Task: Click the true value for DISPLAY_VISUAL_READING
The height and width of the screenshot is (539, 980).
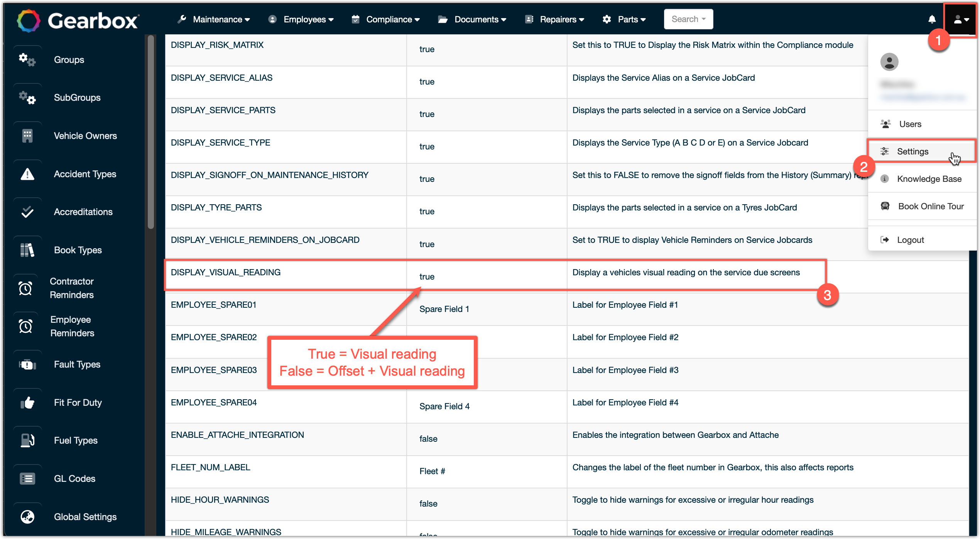Action: tap(427, 276)
